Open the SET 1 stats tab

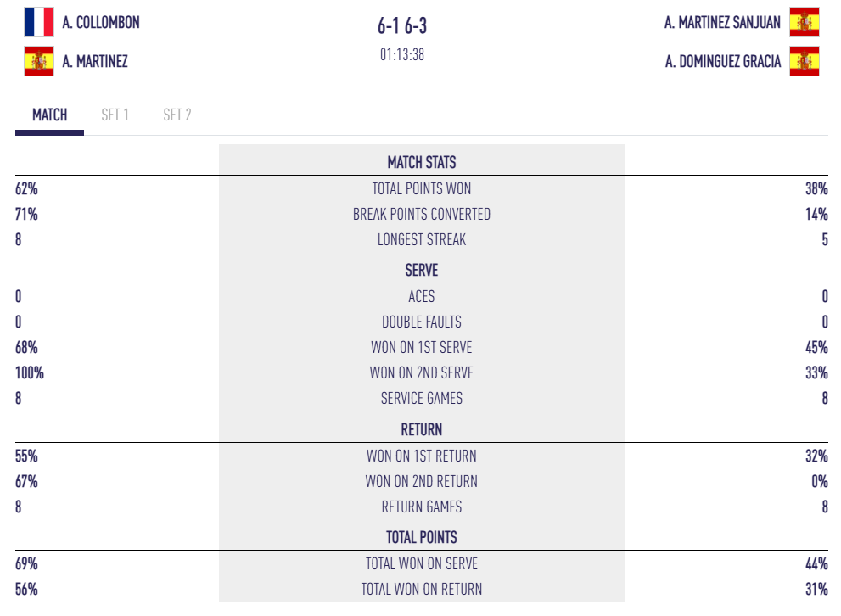click(115, 115)
